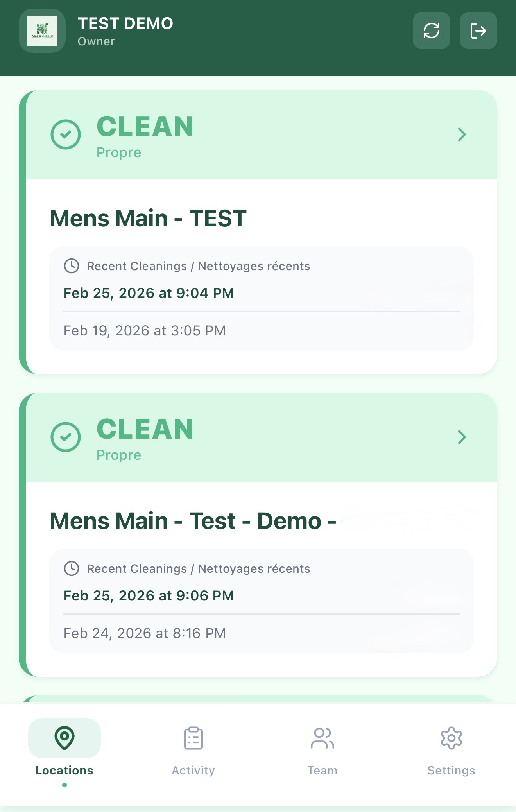Tap the clock icon beside Recent Cleanings
516x812 pixels.
coord(72,266)
